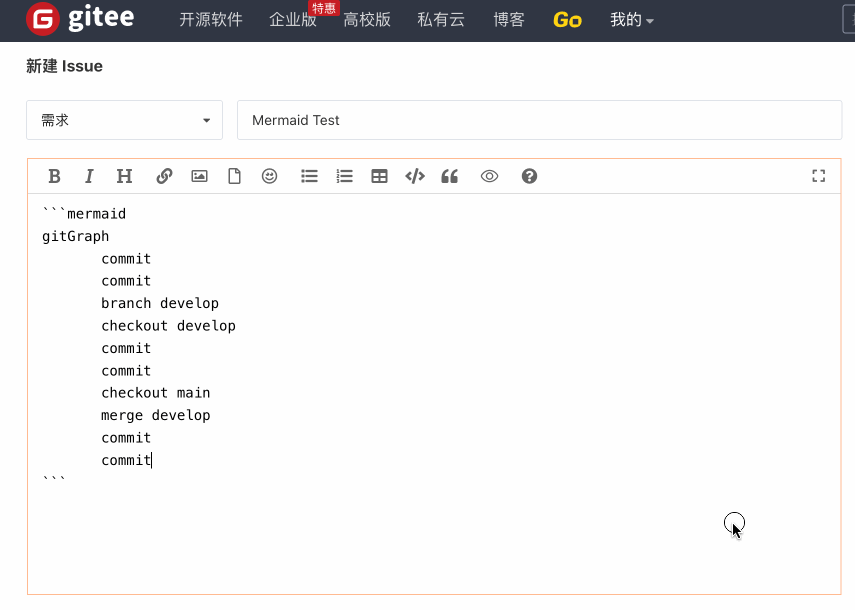Expand editor to fullscreen
This screenshot has height=610, width=855.
point(818,176)
